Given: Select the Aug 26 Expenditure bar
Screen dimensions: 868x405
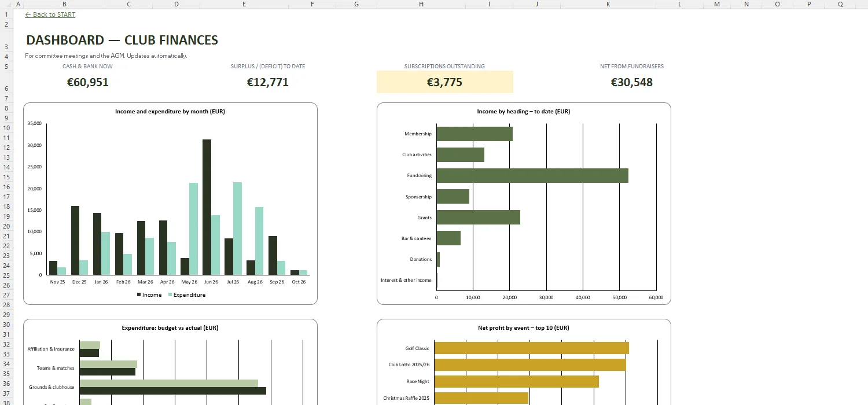Looking at the screenshot, I should [x=259, y=241].
